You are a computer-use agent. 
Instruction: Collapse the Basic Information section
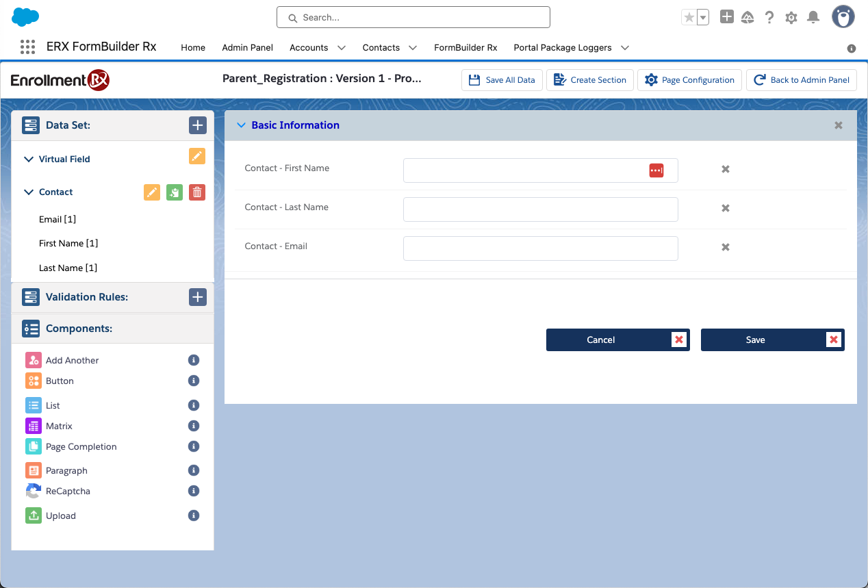pos(241,125)
